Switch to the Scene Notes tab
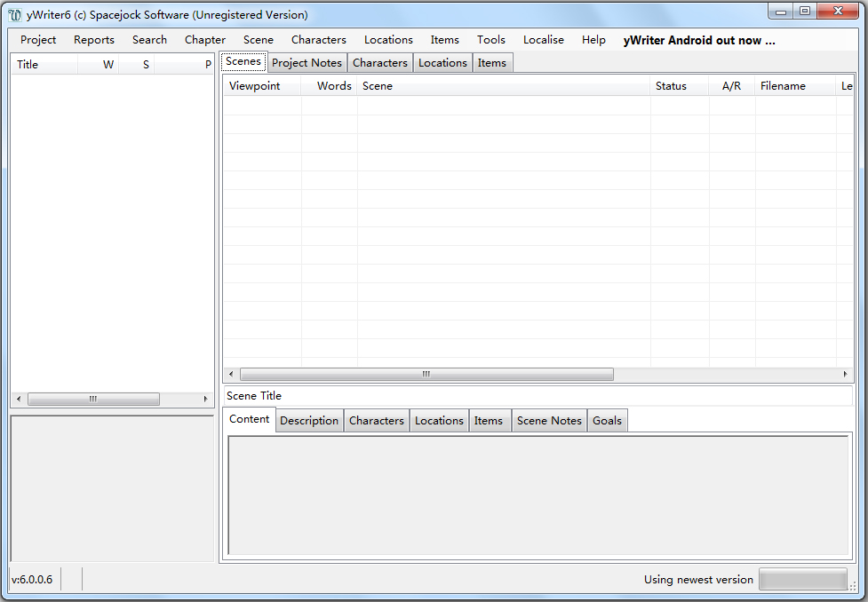868x602 pixels. pyautogui.click(x=549, y=420)
